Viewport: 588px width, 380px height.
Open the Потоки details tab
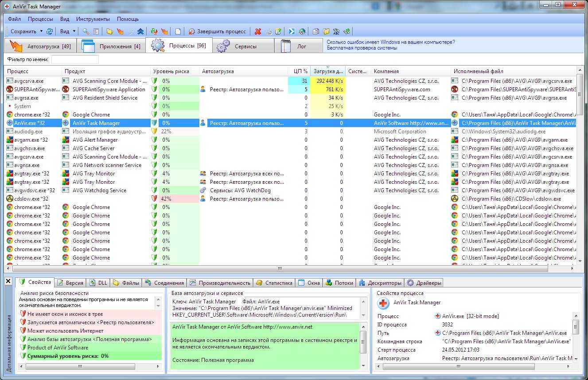[339, 283]
